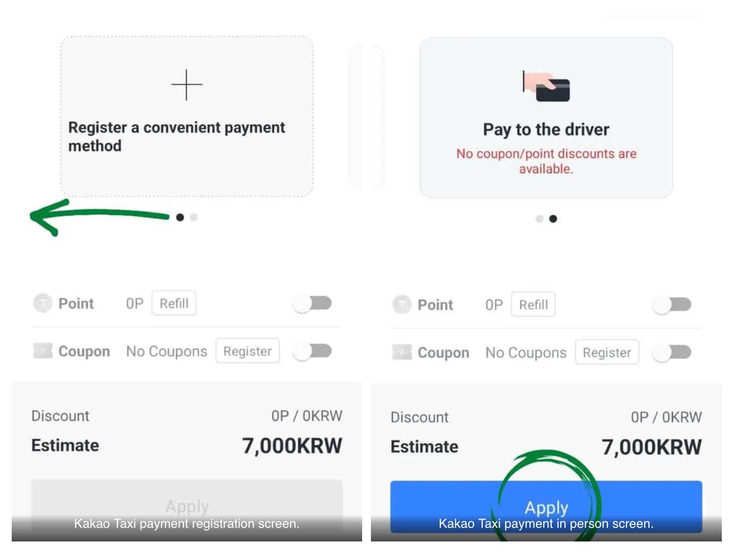Click Register coupon button in right screen
734x560 pixels.
click(607, 352)
